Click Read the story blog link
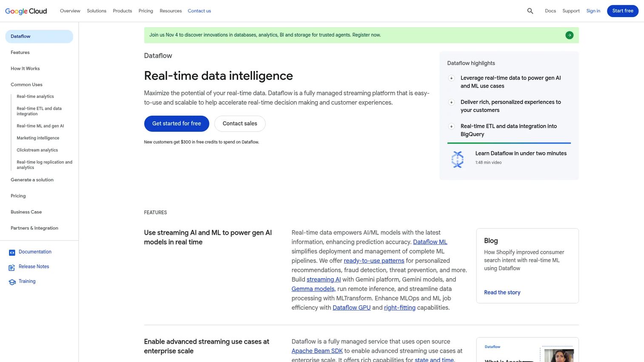The image size is (644, 362). pyautogui.click(x=502, y=292)
